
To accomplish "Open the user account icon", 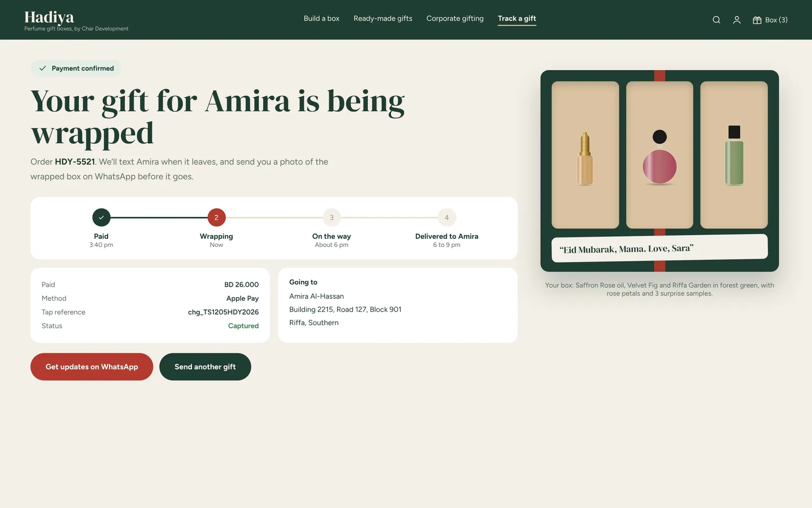I will coord(736,20).
